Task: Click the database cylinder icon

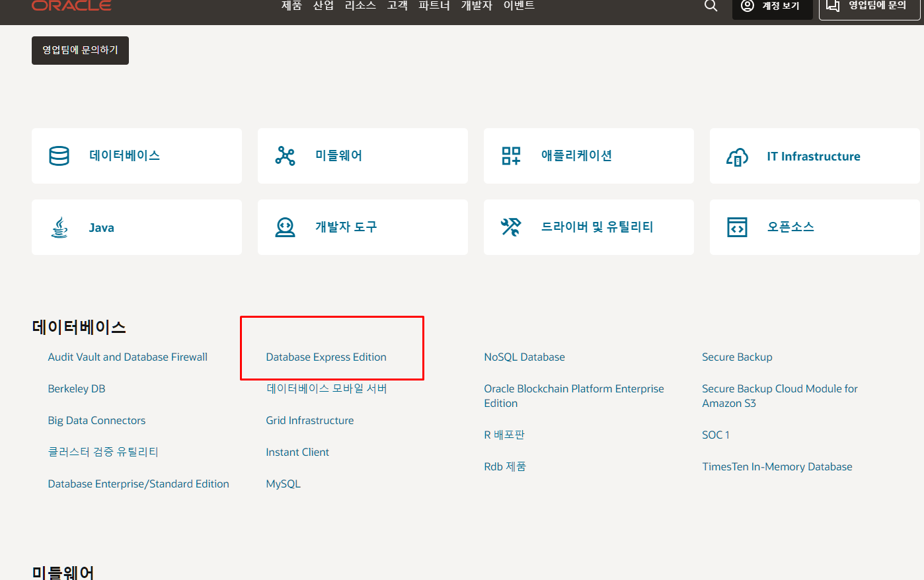Action: click(x=59, y=156)
